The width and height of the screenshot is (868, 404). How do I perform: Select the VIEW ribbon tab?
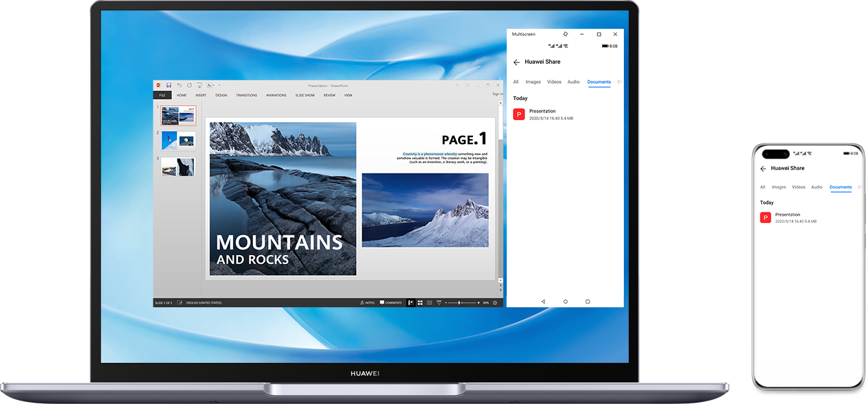coord(348,95)
